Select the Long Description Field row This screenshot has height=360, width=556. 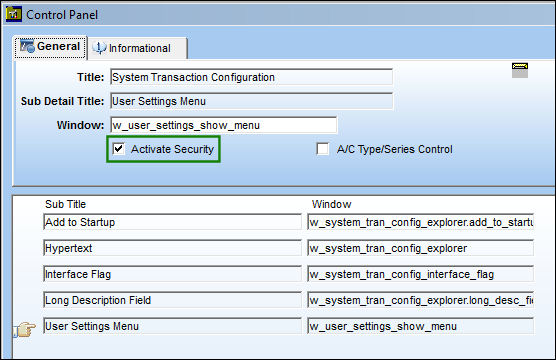click(x=173, y=300)
